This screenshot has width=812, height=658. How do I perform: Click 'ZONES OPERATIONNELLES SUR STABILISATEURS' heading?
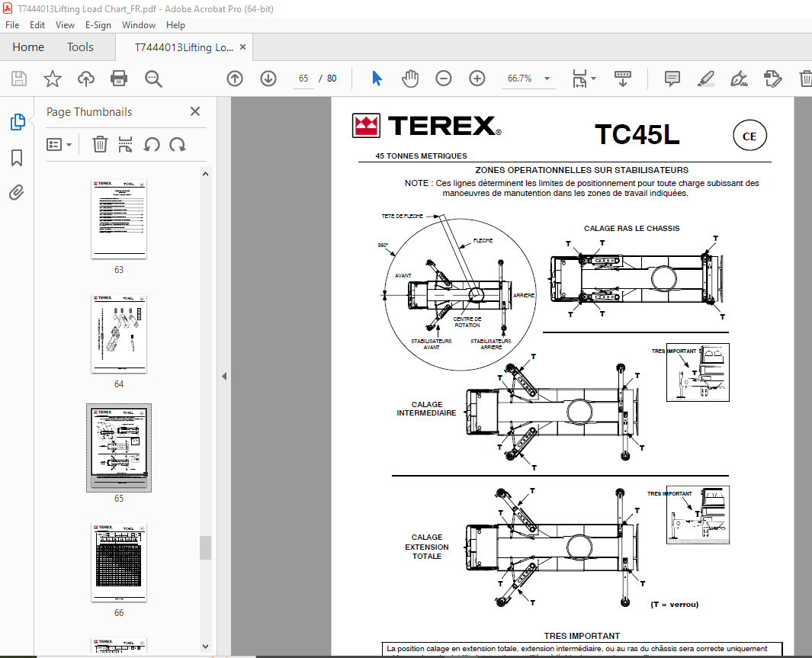tap(582, 170)
